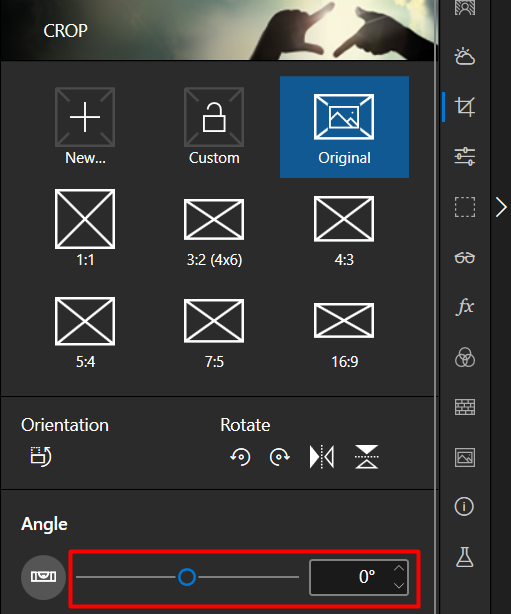Expand the side panel with the chevron arrow
This screenshot has width=511, height=614.
tap(501, 207)
